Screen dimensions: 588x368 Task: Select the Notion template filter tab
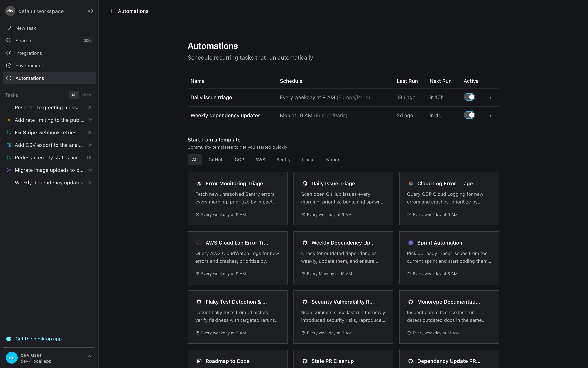pos(333,160)
